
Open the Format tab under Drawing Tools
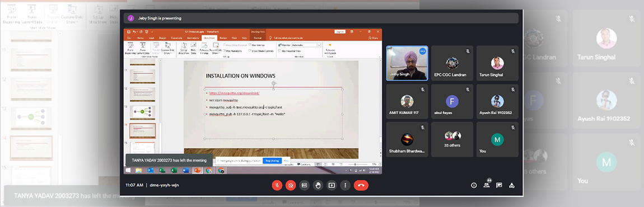tap(258, 38)
